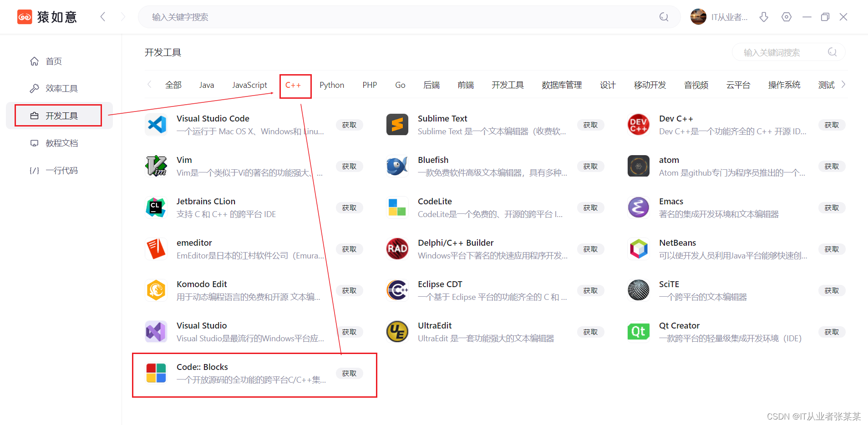The height and width of the screenshot is (425, 868).
Task: Select the 数据库管理 tab
Action: coord(562,85)
